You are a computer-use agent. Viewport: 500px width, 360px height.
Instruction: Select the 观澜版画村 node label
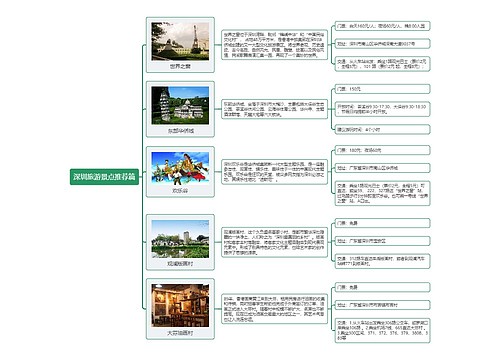[x=180, y=263]
